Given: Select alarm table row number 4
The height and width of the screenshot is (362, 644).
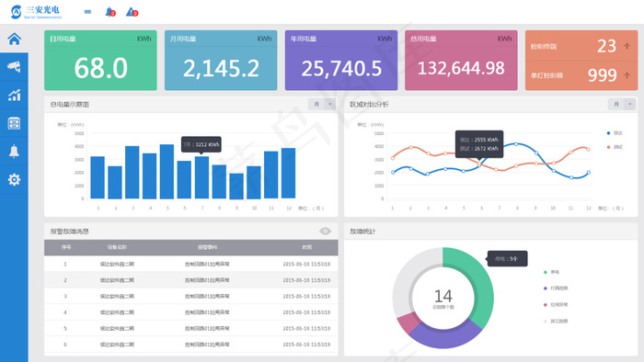Looking at the screenshot, I should click(191, 312).
